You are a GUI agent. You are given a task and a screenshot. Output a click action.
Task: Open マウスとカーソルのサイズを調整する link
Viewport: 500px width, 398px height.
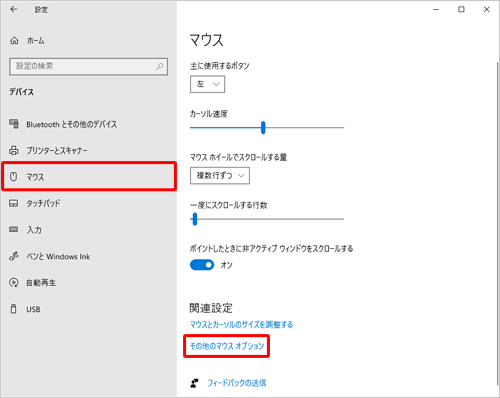(241, 324)
